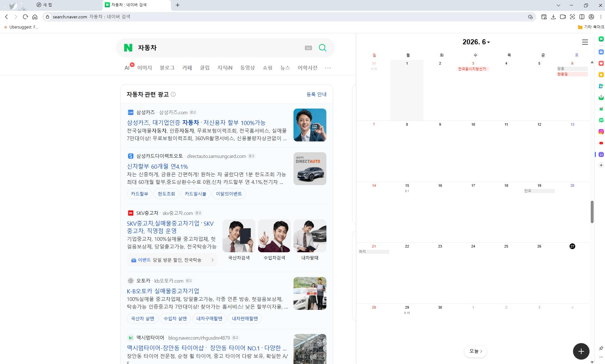Expand the 2026. 6 month dropdown

point(476,42)
